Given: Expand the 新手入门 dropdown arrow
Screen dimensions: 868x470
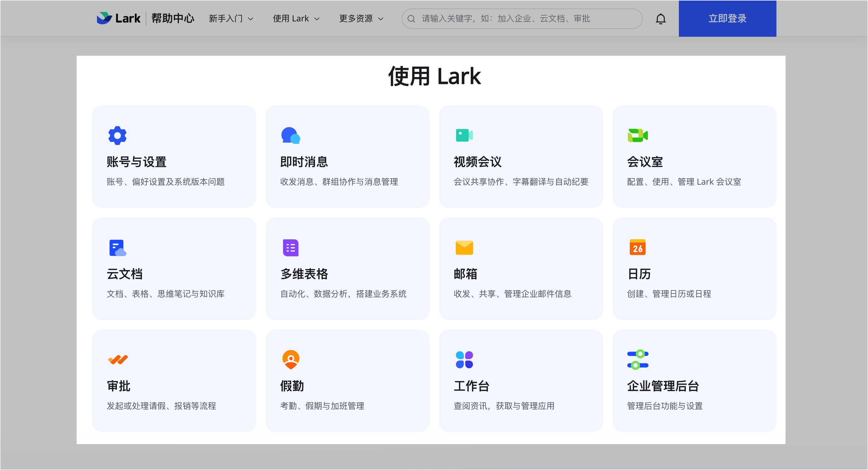Looking at the screenshot, I should click(x=251, y=19).
